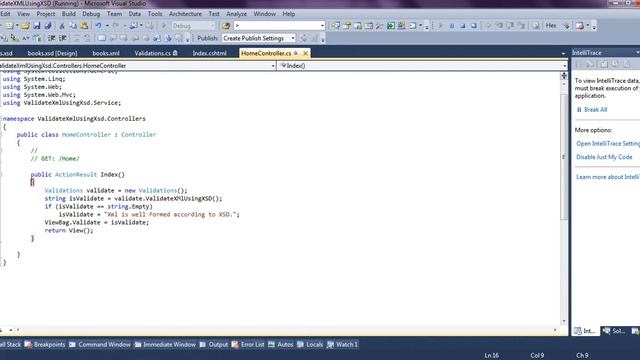Switch to the Validations.cs tab
640x360 pixels.
click(x=156, y=53)
